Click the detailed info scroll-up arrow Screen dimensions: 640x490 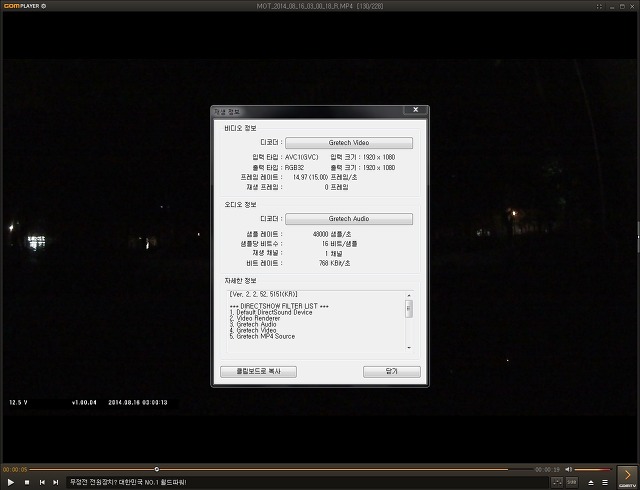(409, 295)
